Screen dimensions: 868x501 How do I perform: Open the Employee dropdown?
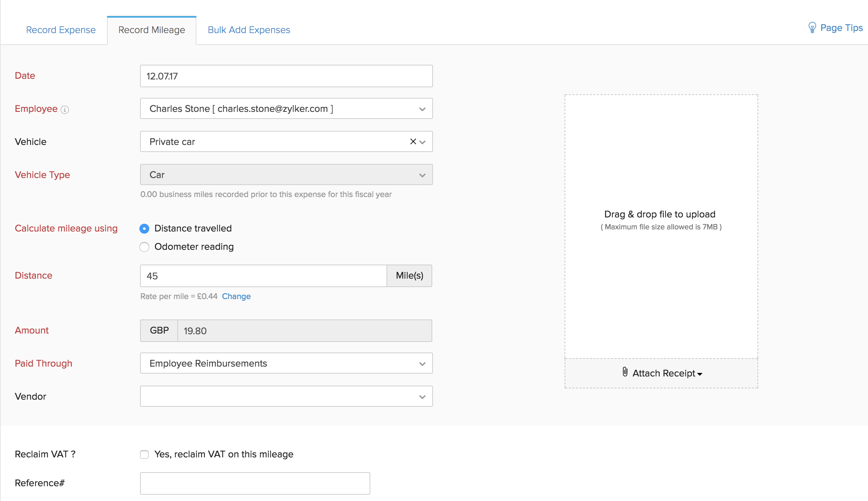click(x=422, y=109)
